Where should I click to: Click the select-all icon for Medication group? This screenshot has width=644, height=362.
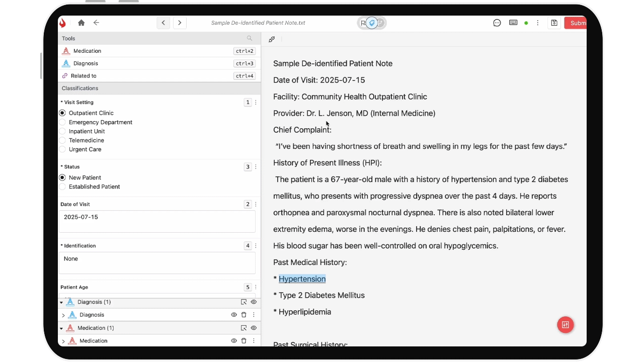(244, 328)
